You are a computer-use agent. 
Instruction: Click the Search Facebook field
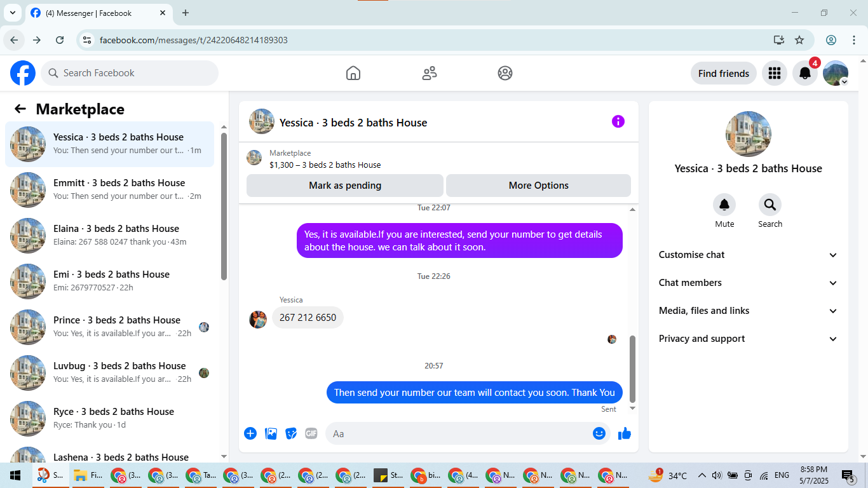tap(130, 73)
